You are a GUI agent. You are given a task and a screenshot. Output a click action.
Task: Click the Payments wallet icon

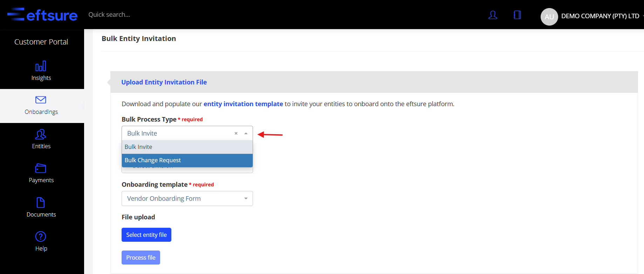41,168
